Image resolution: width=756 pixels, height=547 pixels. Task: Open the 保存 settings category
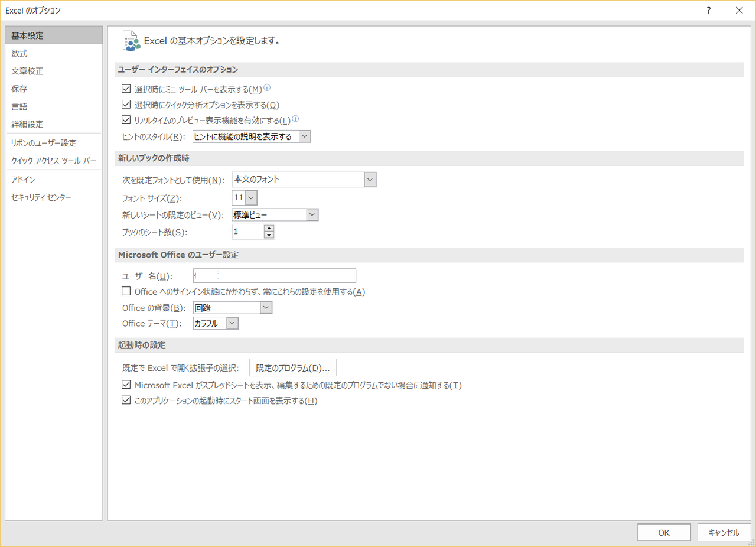(x=54, y=89)
